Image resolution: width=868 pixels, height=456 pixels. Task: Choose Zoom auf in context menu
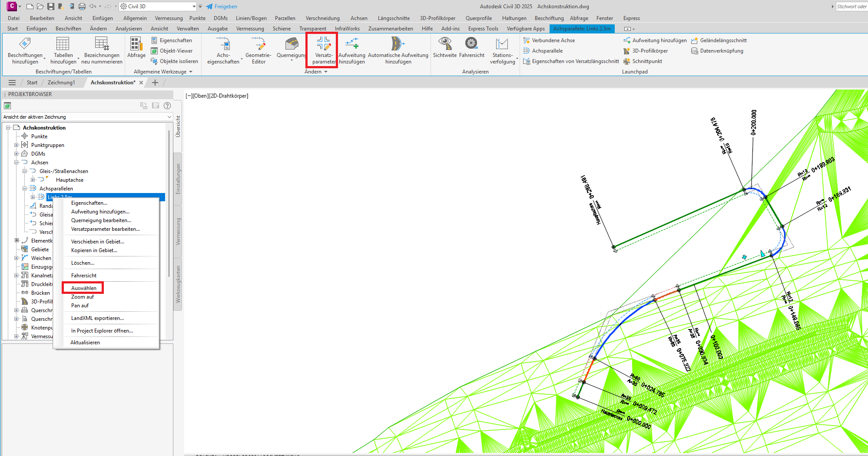tap(83, 297)
